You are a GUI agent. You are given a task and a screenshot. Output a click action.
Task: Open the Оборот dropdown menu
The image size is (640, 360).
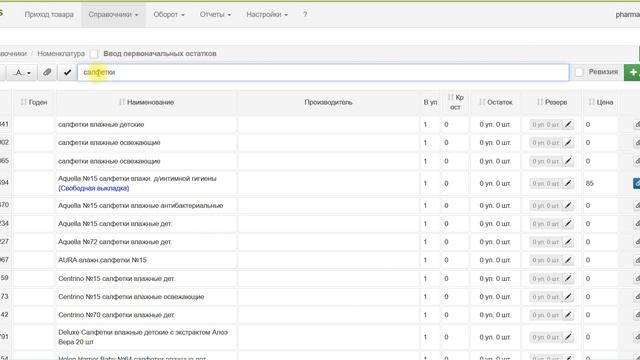pos(169,15)
